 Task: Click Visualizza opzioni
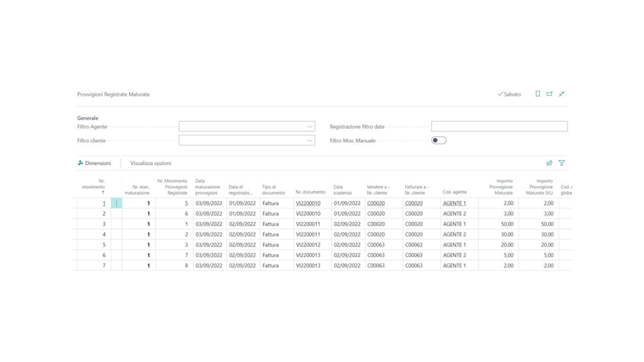tap(151, 163)
